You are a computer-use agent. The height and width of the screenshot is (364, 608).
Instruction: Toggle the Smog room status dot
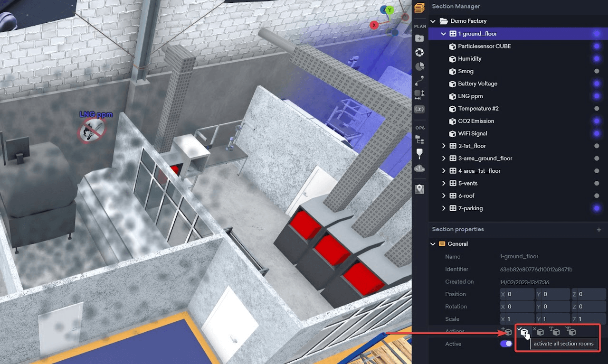pyautogui.click(x=597, y=71)
